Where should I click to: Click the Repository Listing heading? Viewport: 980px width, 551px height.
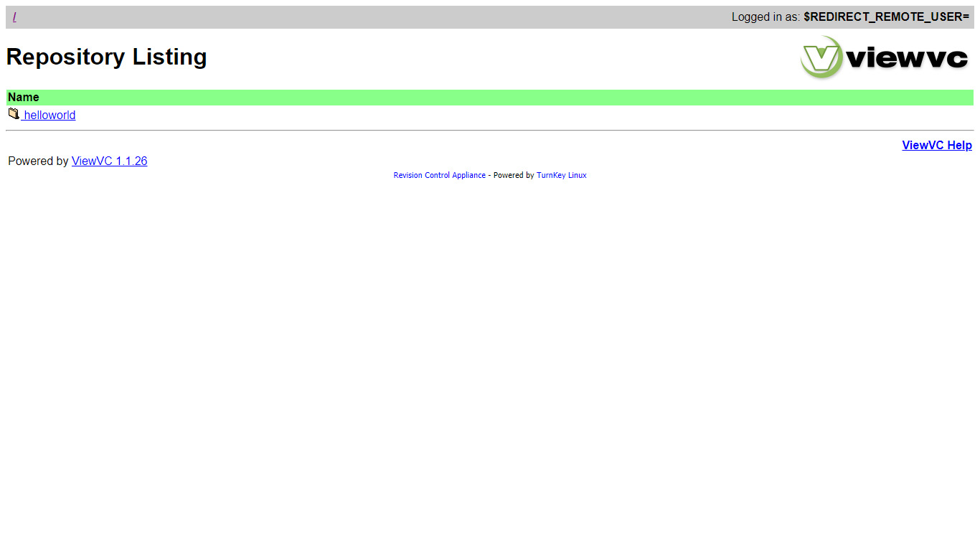pos(106,57)
